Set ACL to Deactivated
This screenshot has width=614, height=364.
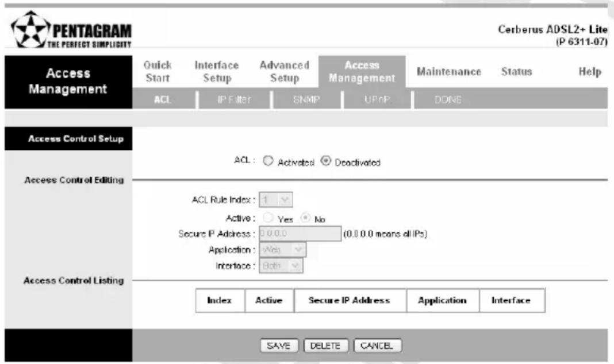click(326, 161)
